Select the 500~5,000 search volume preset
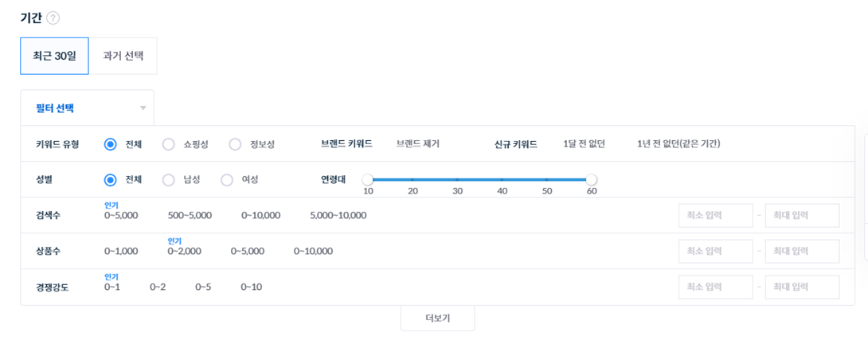The height and width of the screenshot is (352, 868). (x=190, y=215)
